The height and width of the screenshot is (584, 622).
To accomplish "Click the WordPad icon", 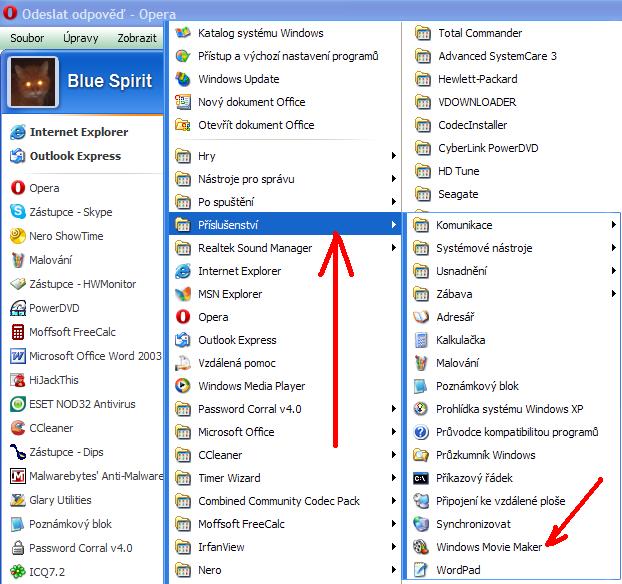I will pyautogui.click(x=421, y=570).
